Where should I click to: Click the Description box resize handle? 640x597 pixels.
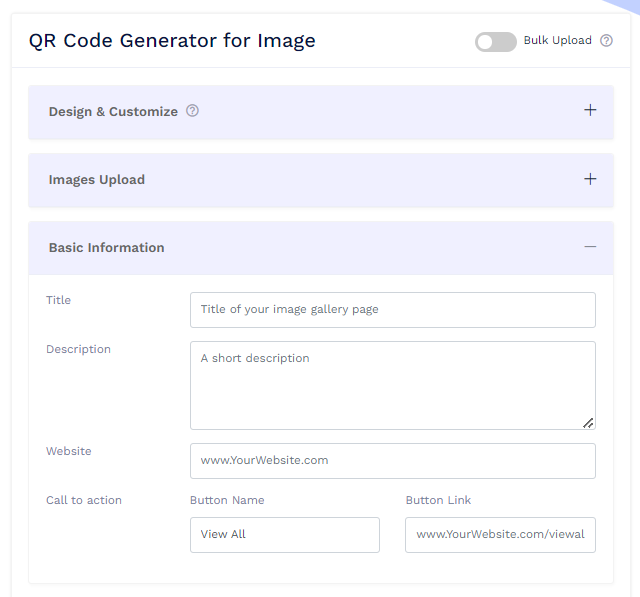click(588, 423)
